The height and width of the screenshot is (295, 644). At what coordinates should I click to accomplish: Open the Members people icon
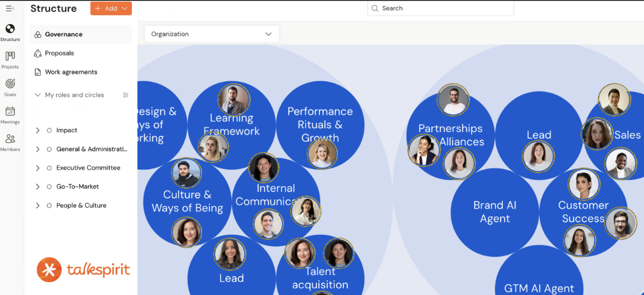coord(10,139)
